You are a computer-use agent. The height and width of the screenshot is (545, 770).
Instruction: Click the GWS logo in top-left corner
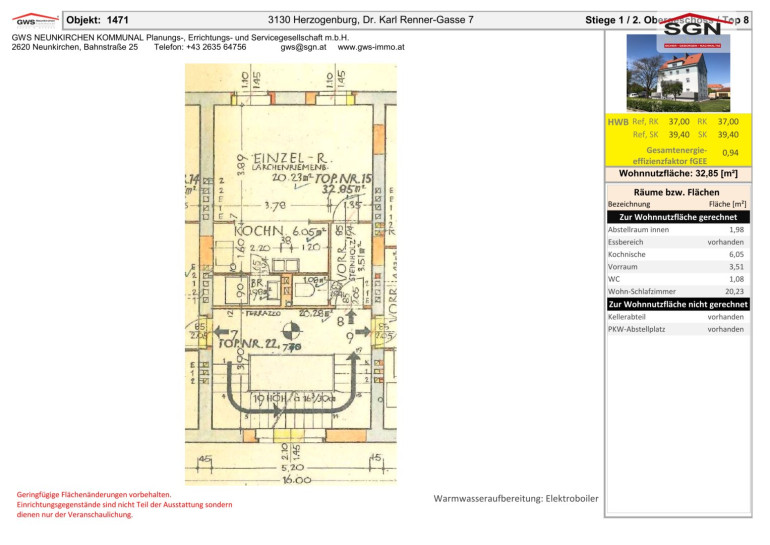click(x=31, y=20)
